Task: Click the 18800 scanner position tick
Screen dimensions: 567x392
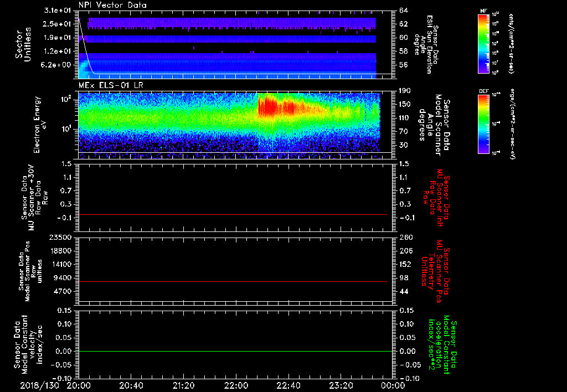Action: 60,251
